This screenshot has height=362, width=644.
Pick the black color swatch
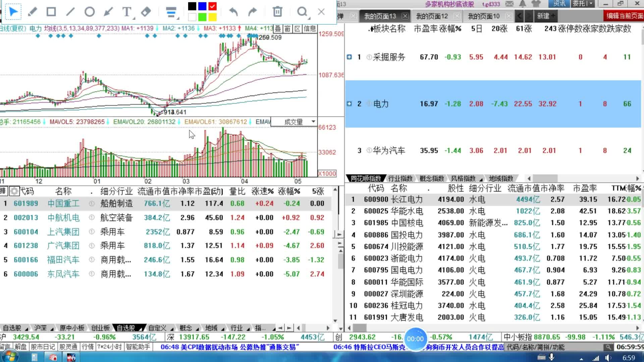pos(192,6)
